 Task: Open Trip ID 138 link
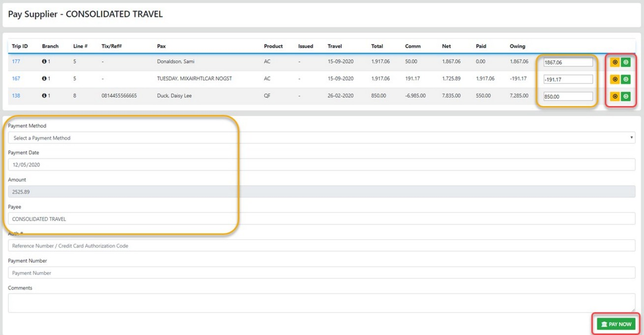point(16,96)
